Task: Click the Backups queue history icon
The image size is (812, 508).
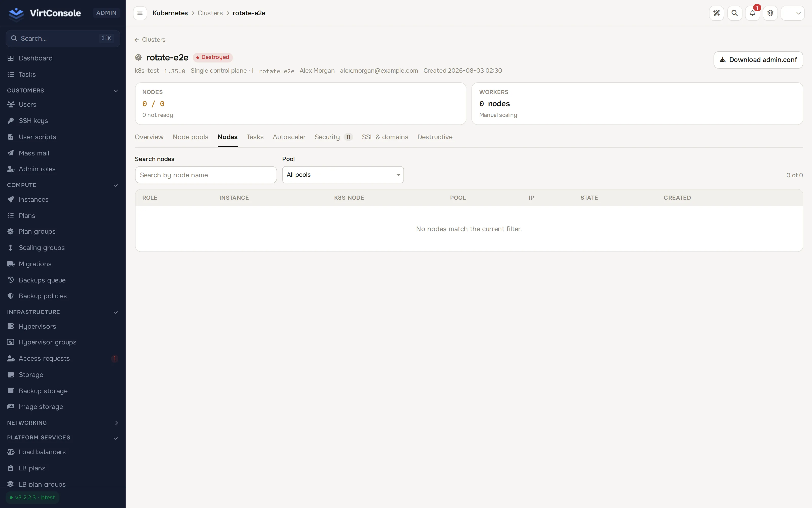Action: pyautogui.click(x=11, y=280)
